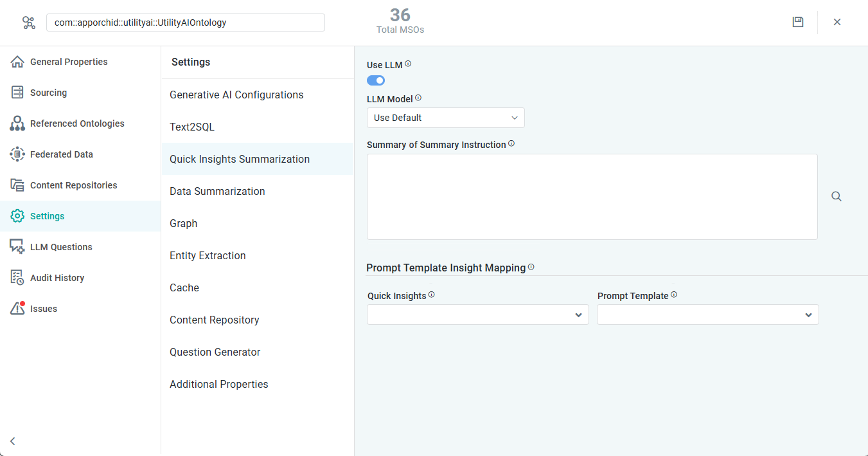Viewport: 868px width, 456px height.
Task: Open the Text2SQL settings section
Action: point(192,127)
